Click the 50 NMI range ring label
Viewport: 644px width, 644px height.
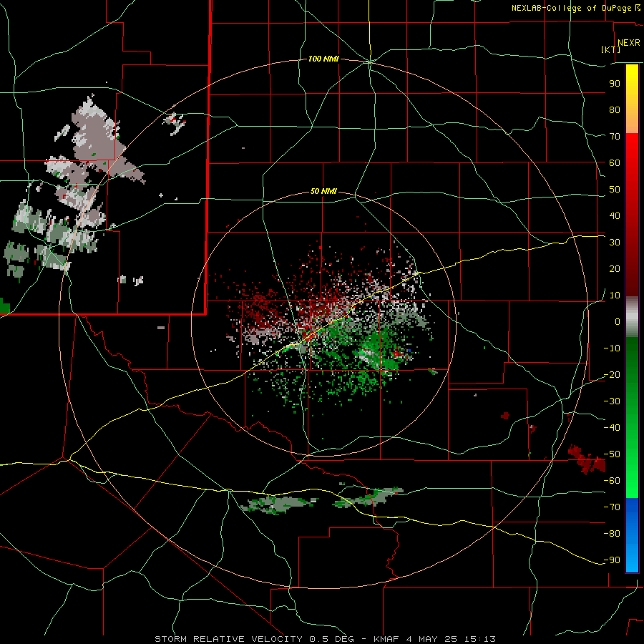point(323,191)
